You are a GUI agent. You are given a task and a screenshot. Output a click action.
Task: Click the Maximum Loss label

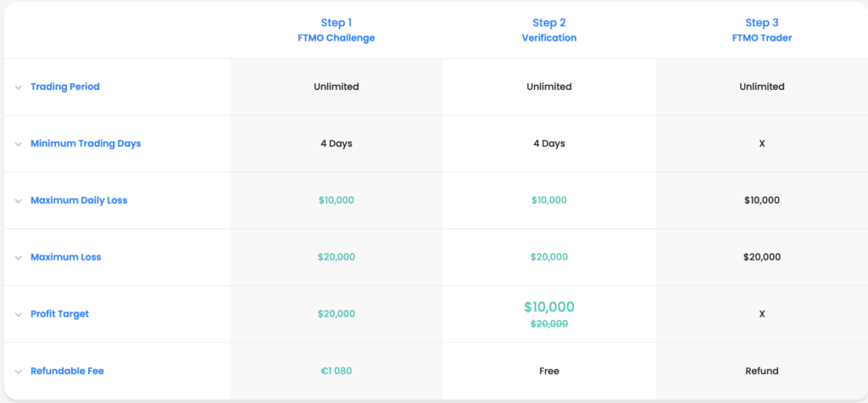tap(66, 257)
